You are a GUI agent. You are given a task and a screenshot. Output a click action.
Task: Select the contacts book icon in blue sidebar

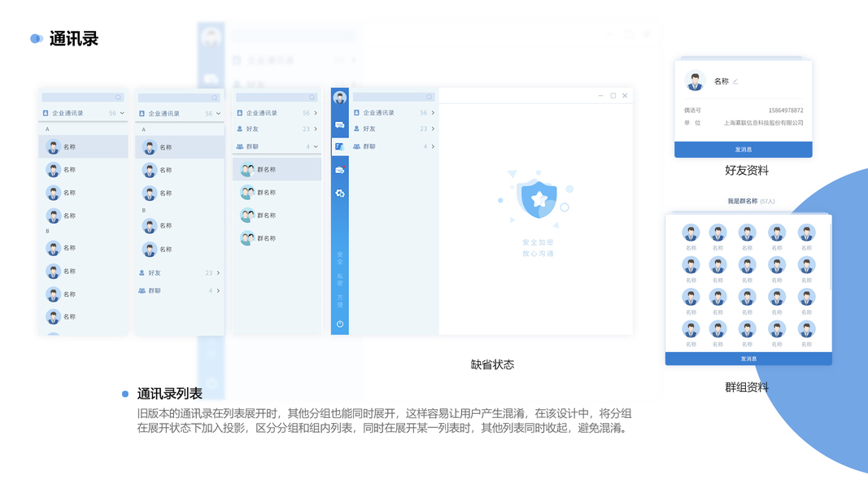[340, 146]
